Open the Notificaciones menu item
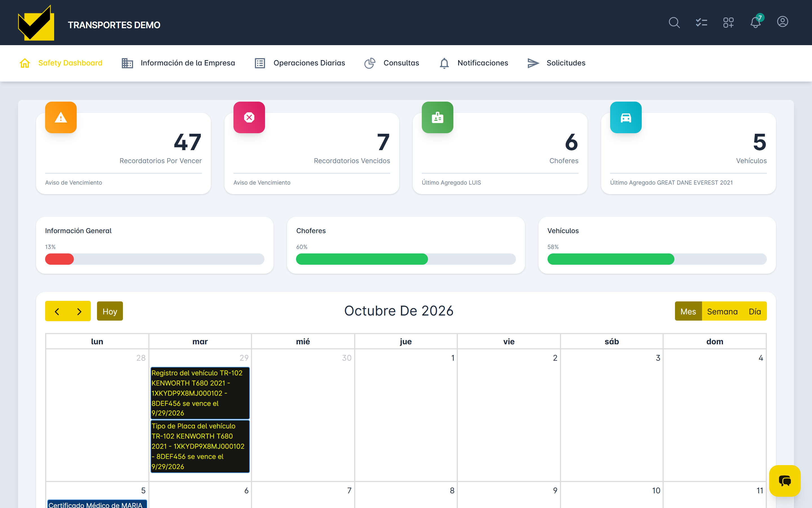Viewport: 812px width, 508px height. [x=482, y=63]
